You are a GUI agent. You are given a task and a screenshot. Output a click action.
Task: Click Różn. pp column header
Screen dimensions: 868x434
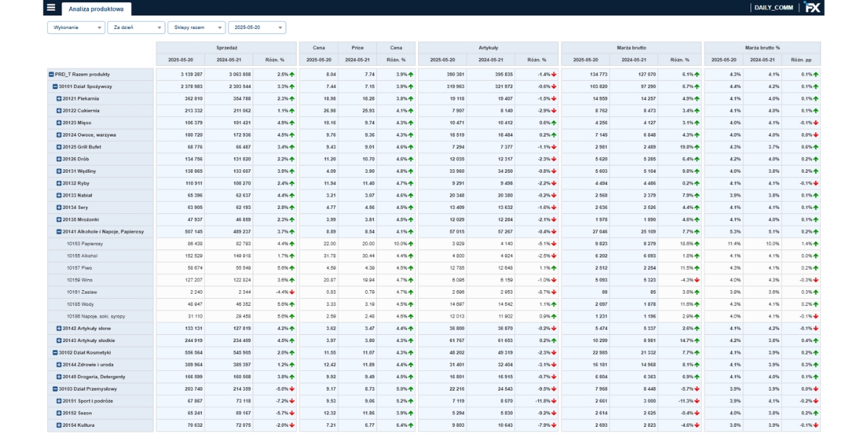pyautogui.click(x=801, y=60)
